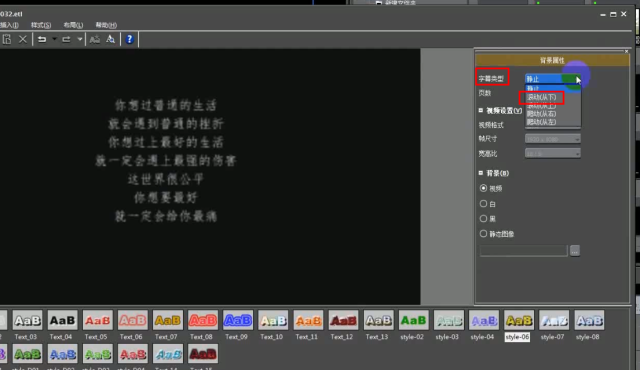Apply the style-D01 green preset
This screenshot has width=640, height=370.
27,354
